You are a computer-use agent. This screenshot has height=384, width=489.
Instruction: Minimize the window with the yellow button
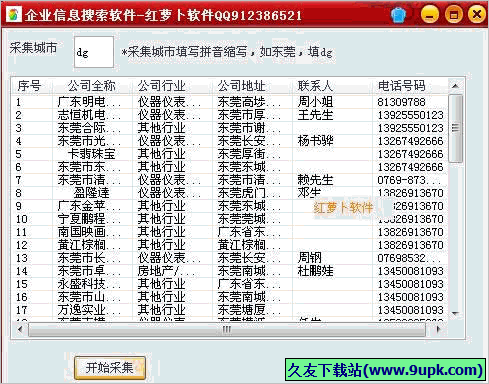coord(430,15)
